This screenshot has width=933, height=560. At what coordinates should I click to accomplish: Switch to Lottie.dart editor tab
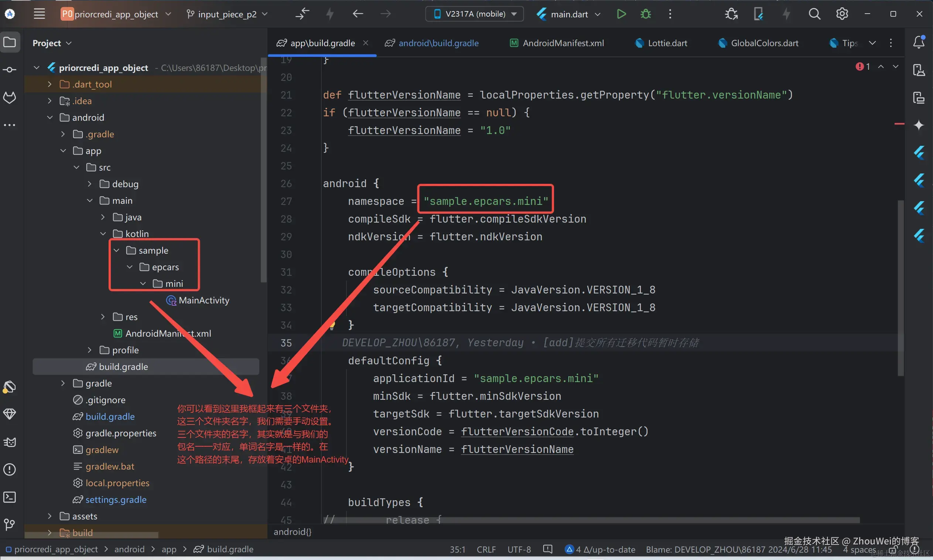pyautogui.click(x=667, y=43)
